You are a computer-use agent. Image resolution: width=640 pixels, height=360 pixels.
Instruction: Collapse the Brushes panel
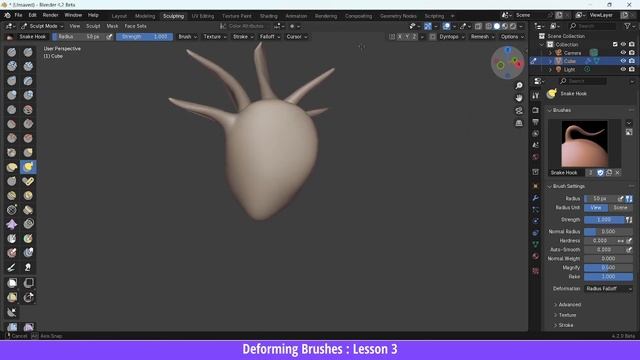pyautogui.click(x=559, y=110)
